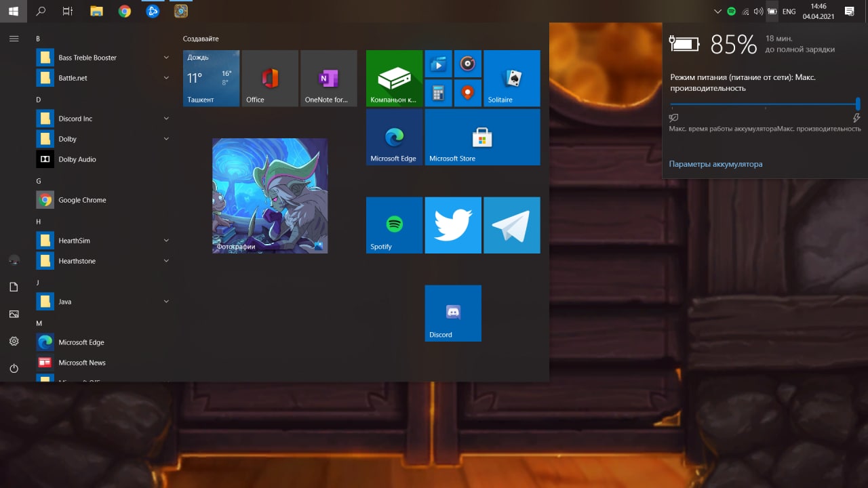The width and height of the screenshot is (868, 488).
Task: Launch the Calculator small tile
Action: coord(439,93)
